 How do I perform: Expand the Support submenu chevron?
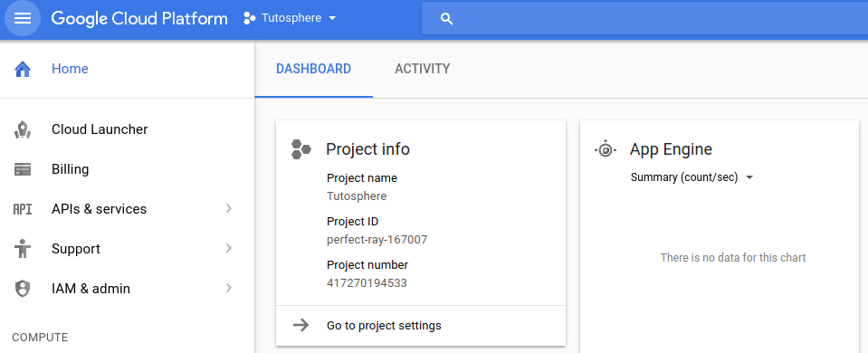[229, 248]
